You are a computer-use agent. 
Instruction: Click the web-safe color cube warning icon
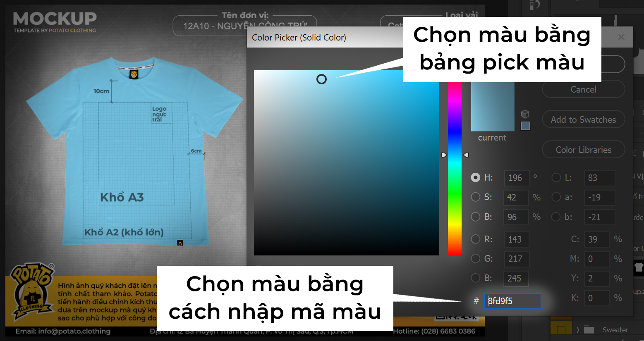point(525,114)
